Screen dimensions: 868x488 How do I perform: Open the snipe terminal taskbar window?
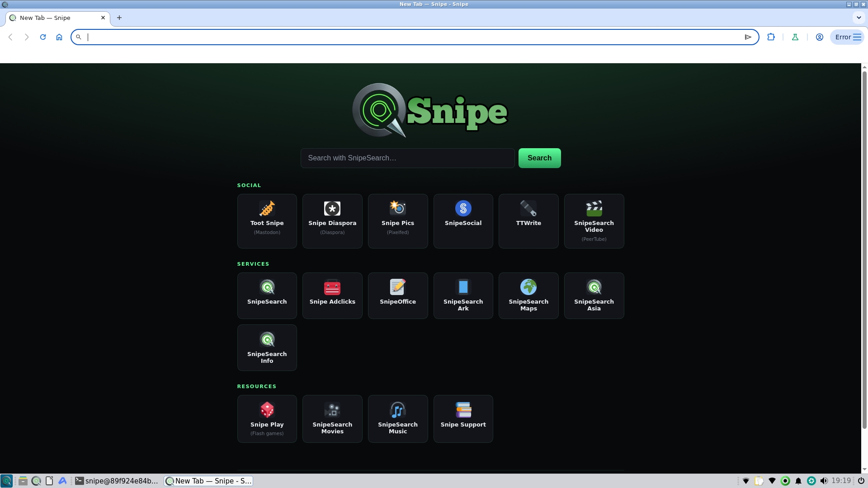tap(117, 481)
